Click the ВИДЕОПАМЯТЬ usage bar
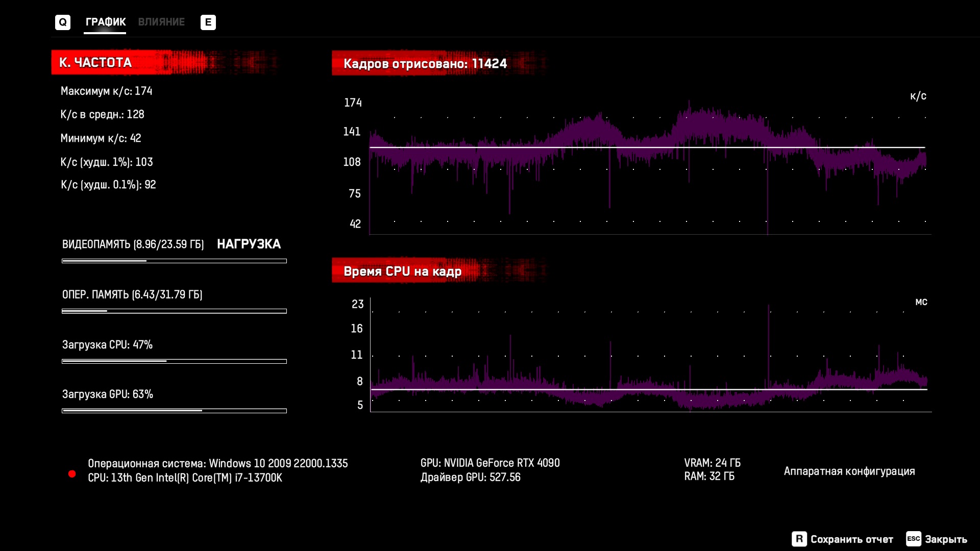The image size is (980, 551). 174,261
